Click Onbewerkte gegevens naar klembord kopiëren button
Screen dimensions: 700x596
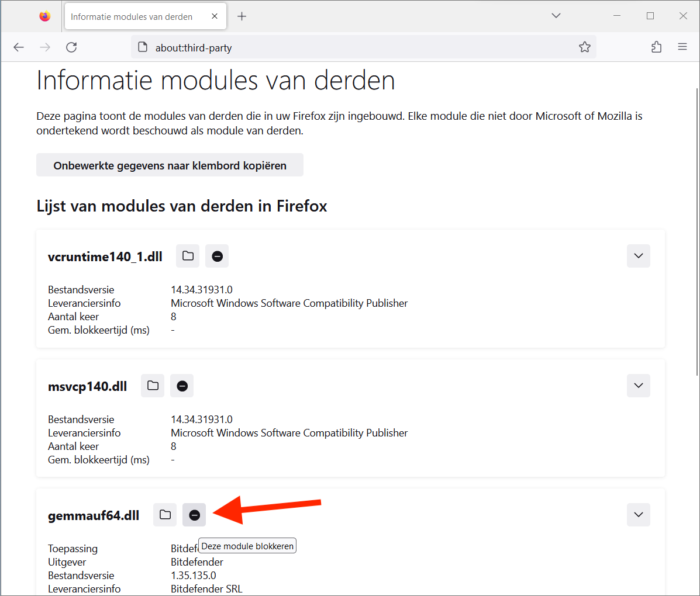[x=170, y=165]
